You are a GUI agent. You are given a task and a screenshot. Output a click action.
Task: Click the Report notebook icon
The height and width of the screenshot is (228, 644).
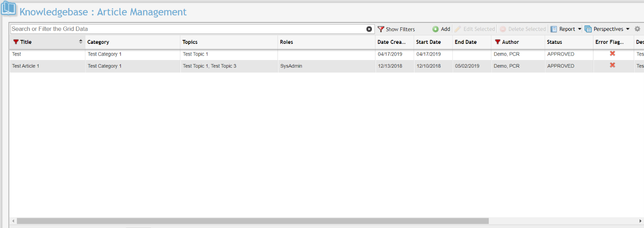tap(554, 29)
